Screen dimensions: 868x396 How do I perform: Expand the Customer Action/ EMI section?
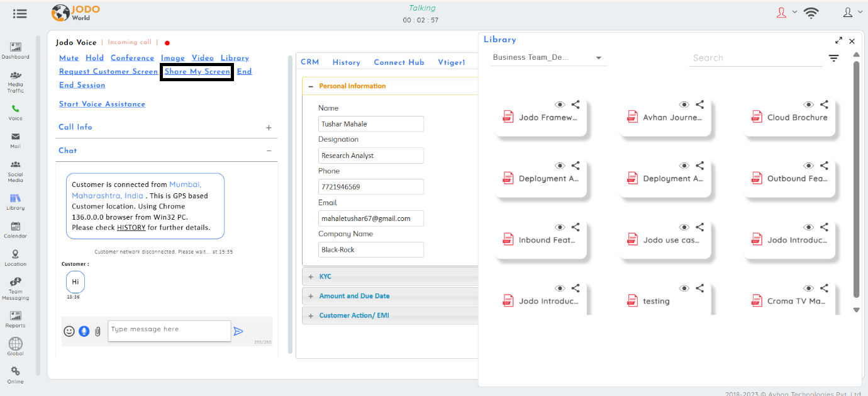tap(311, 315)
